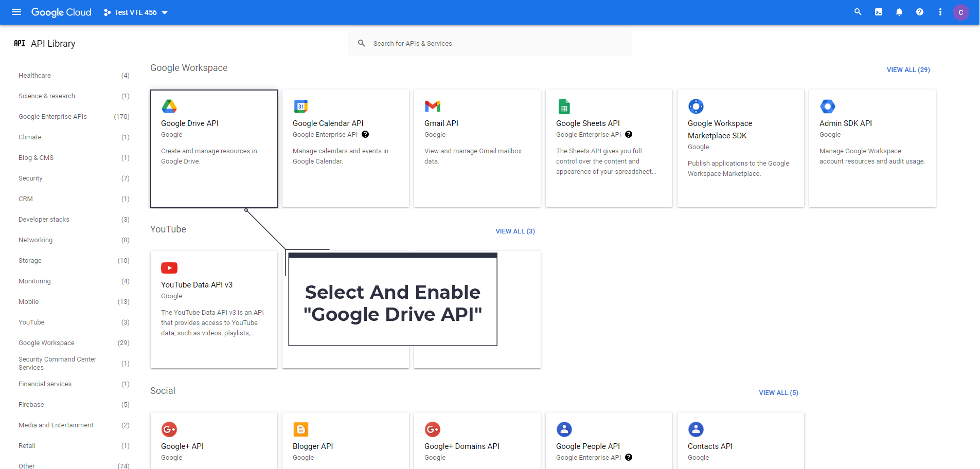The height and width of the screenshot is (469, 980).
Task: Click the help icon beside Sheets Enterprise API
Action: 629,134
